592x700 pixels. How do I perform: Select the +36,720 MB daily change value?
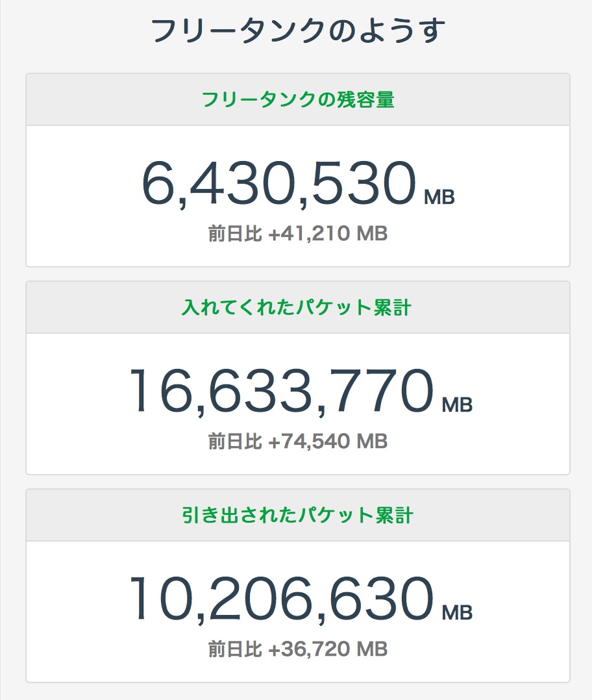click(328, 649)
